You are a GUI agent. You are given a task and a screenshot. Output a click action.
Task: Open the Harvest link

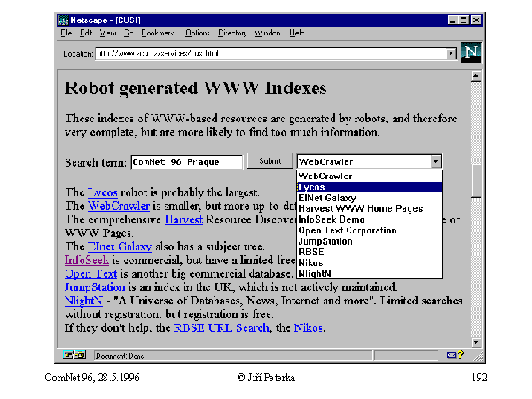tap(184, 220)
